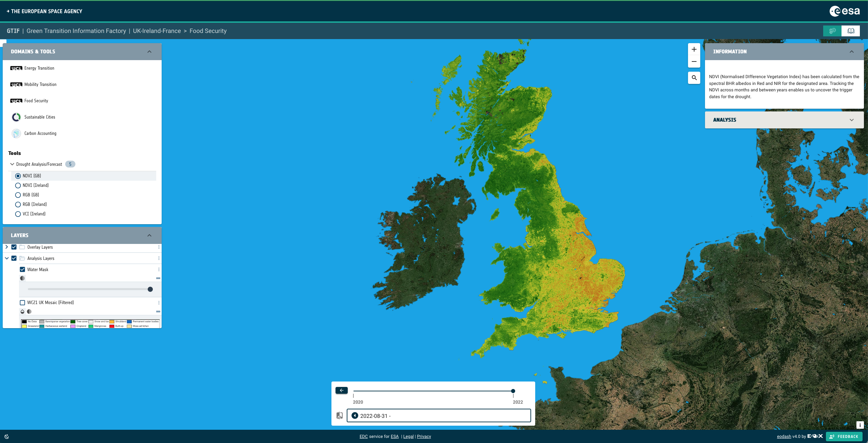868x443 pixels.
Task: Open the map attribution info icon
Action: 860,425
